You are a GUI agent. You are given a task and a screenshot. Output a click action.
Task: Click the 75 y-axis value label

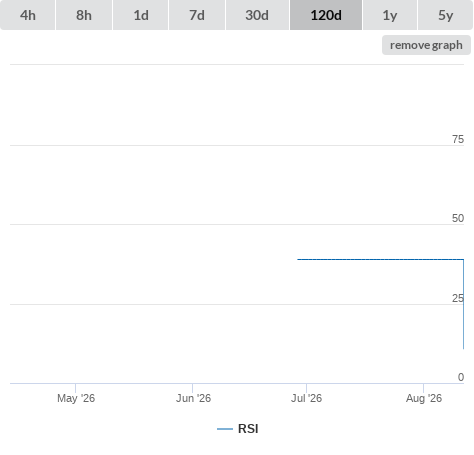pyautogui.click(x=458, y=139)
